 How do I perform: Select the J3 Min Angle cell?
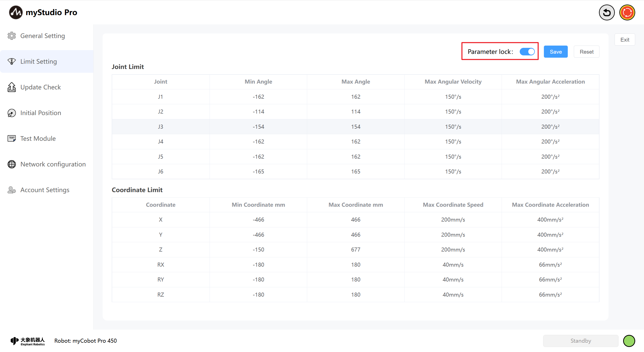pyautogui.click(x=258, y=127)
